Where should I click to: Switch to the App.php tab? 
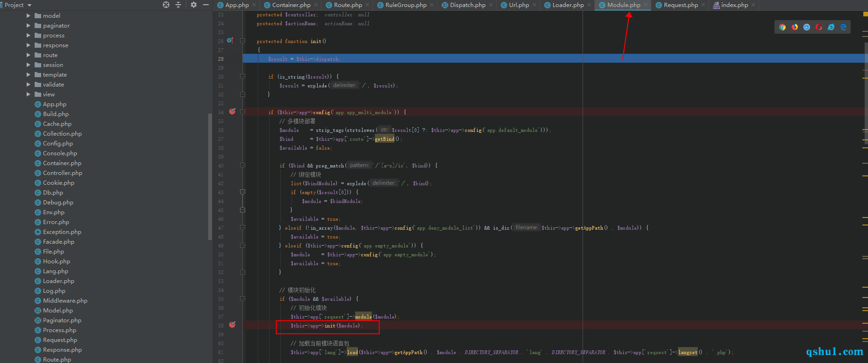(237, 5)
